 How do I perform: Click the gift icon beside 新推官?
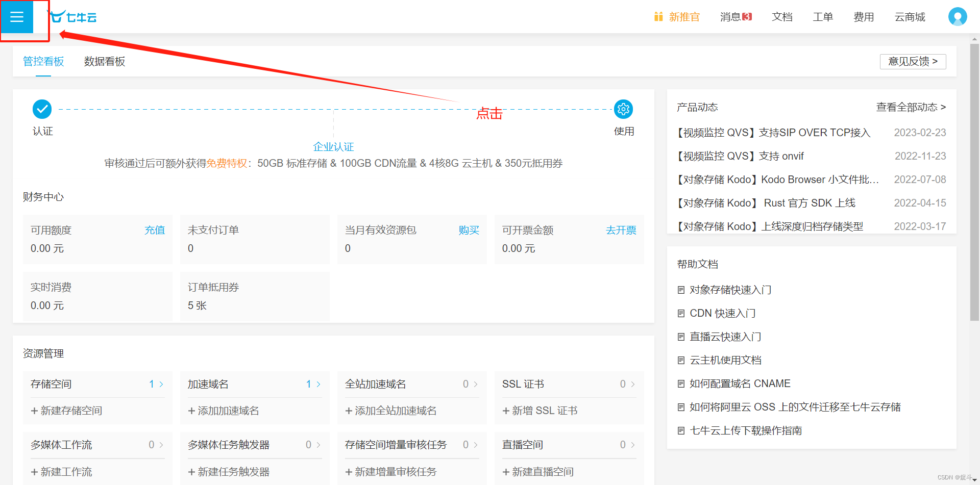pyautogui.click(x=658, y=17)
